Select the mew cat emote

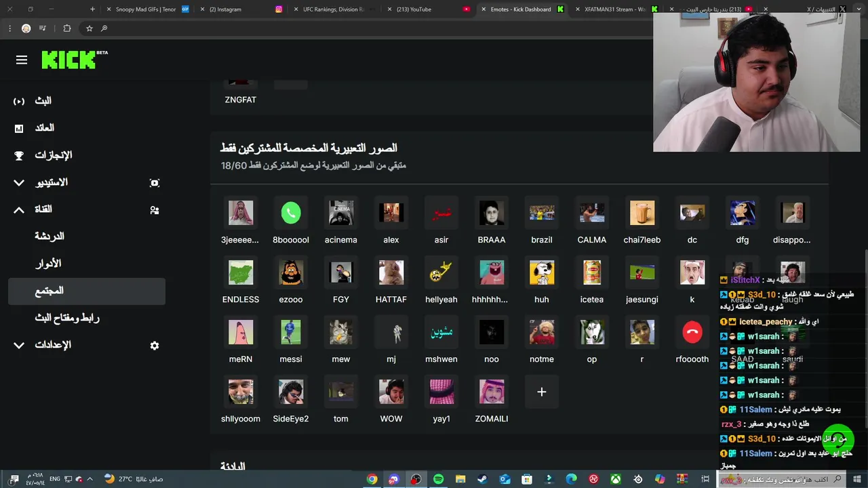click(341, 332)
